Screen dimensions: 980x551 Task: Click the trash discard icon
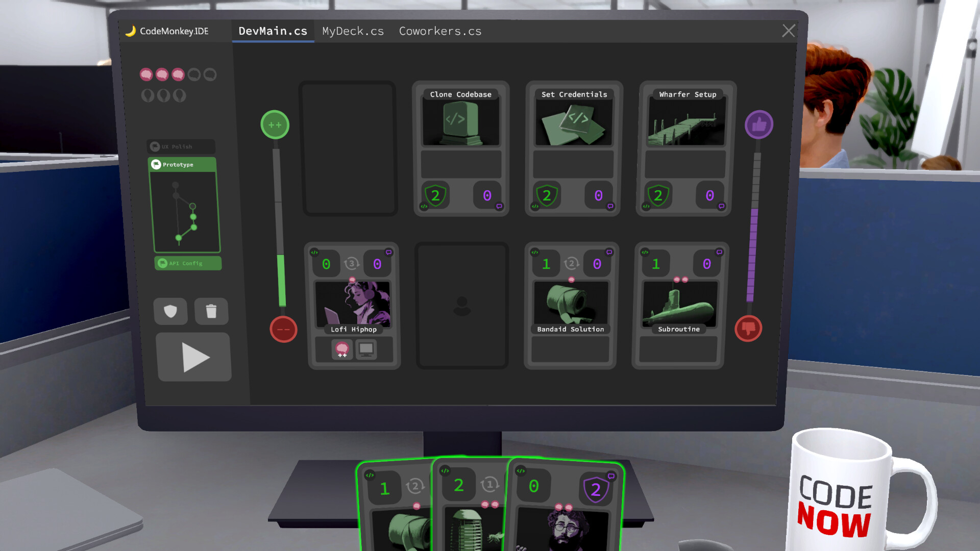(212, 311)
